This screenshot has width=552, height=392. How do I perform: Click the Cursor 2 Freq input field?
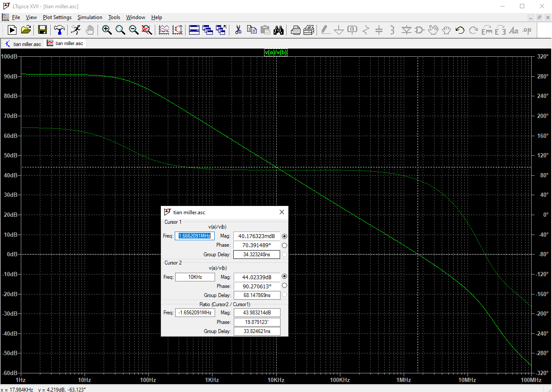pyautogui.click(x=195, y=277)
